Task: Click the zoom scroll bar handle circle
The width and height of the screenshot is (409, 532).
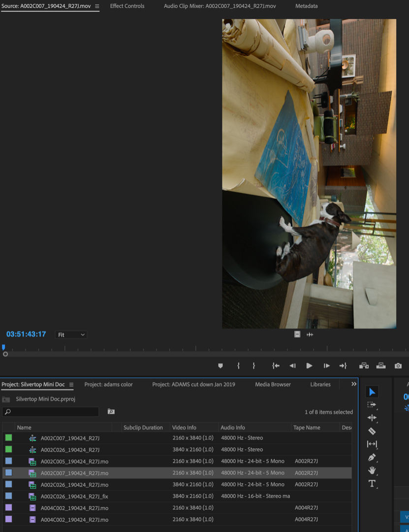Action: pyautogui.click(x=5, y=354)
